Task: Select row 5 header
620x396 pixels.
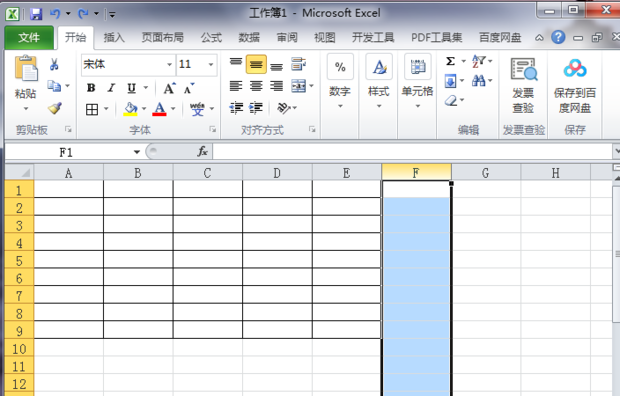Action: (x=19, y=261)
